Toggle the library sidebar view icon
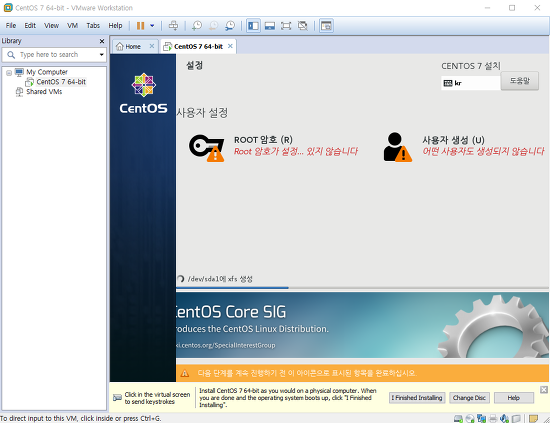Image resolution: width=550 pixels, height=423 pixels. click(253, 26)
